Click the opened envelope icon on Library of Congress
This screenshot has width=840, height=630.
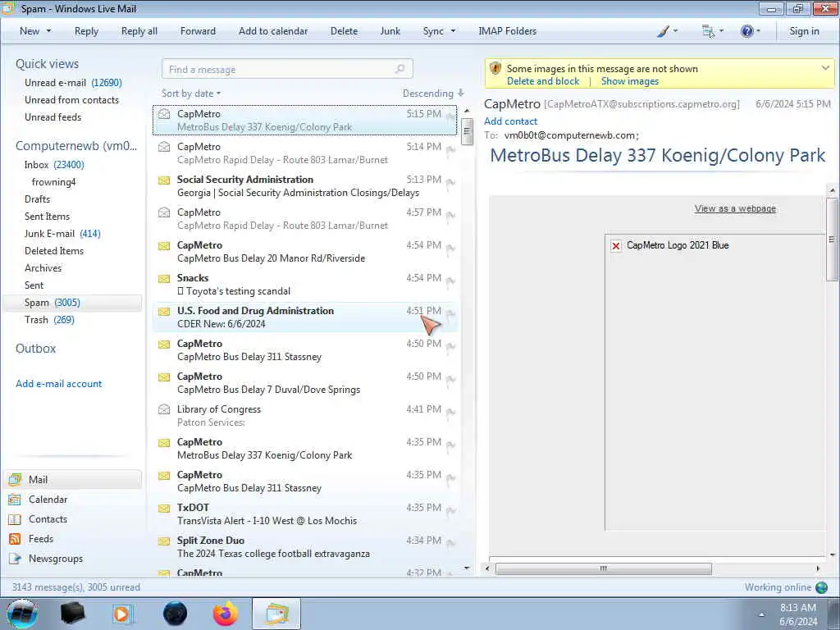tap(164, 409)
